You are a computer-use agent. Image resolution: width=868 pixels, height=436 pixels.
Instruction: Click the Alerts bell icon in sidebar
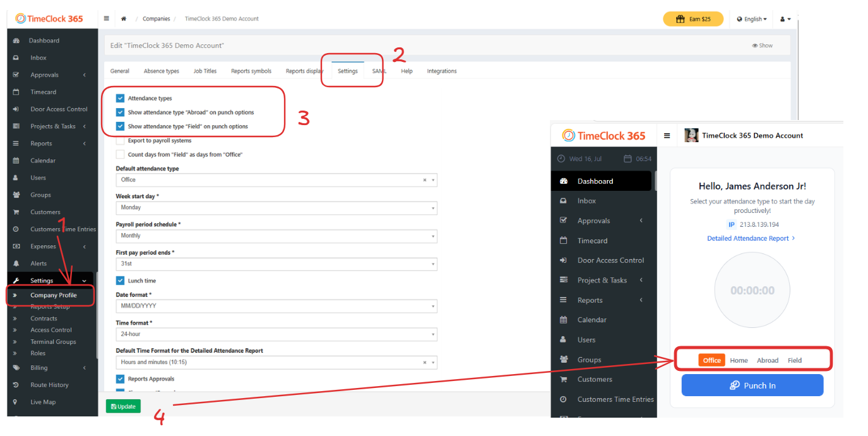pos(16,263)
